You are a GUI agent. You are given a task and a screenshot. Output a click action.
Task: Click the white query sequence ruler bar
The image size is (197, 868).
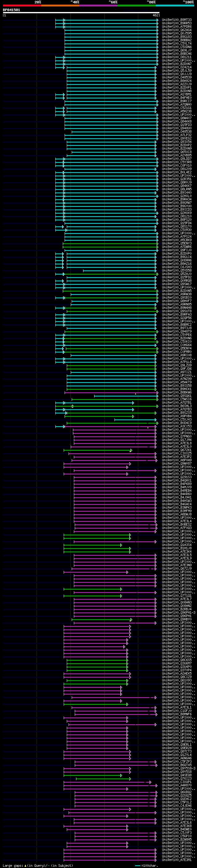(x=81, y=12)
